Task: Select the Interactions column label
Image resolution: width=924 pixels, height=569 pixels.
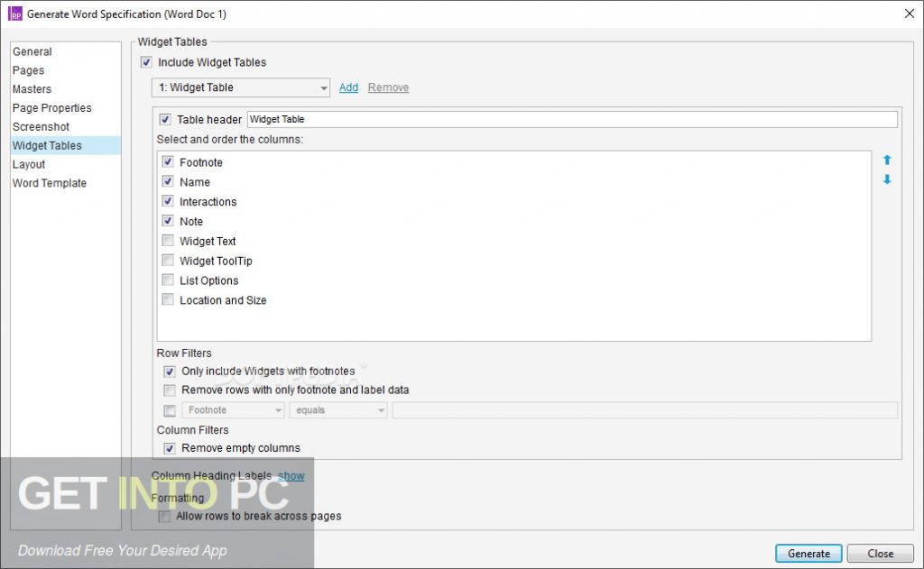Action: pos(208,202)
